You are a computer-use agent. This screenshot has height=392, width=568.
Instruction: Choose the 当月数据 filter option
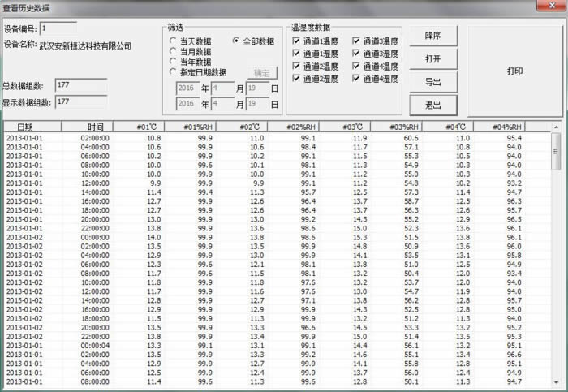click(173, 51)
